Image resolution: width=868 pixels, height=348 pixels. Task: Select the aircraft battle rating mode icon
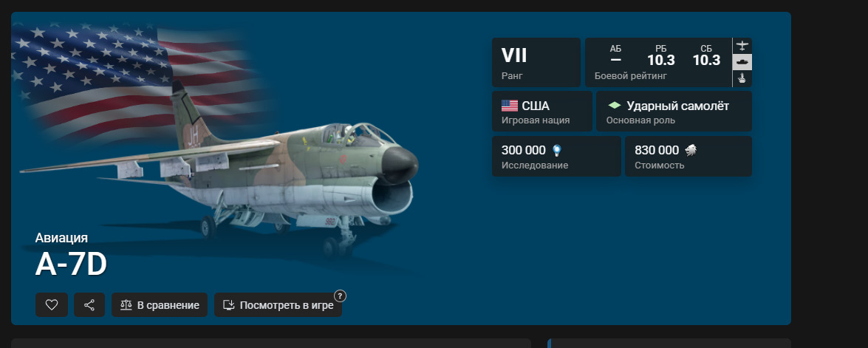742,46
